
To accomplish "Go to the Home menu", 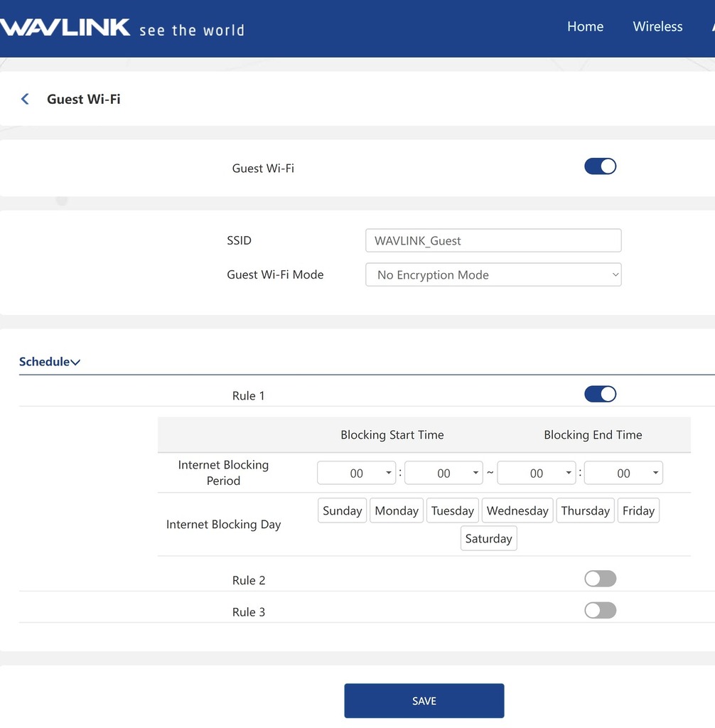I will [x=585, y=27].
